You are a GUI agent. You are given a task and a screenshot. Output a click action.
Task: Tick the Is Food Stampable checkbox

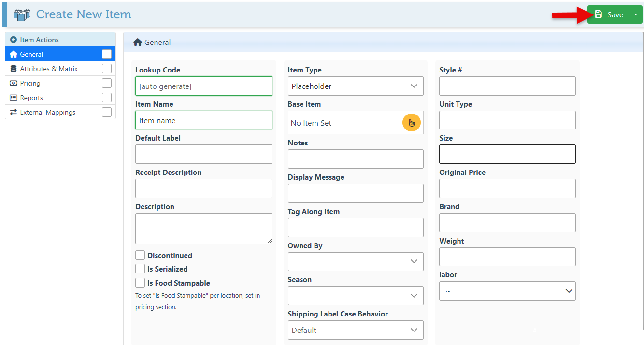click(x=140, y=283)
